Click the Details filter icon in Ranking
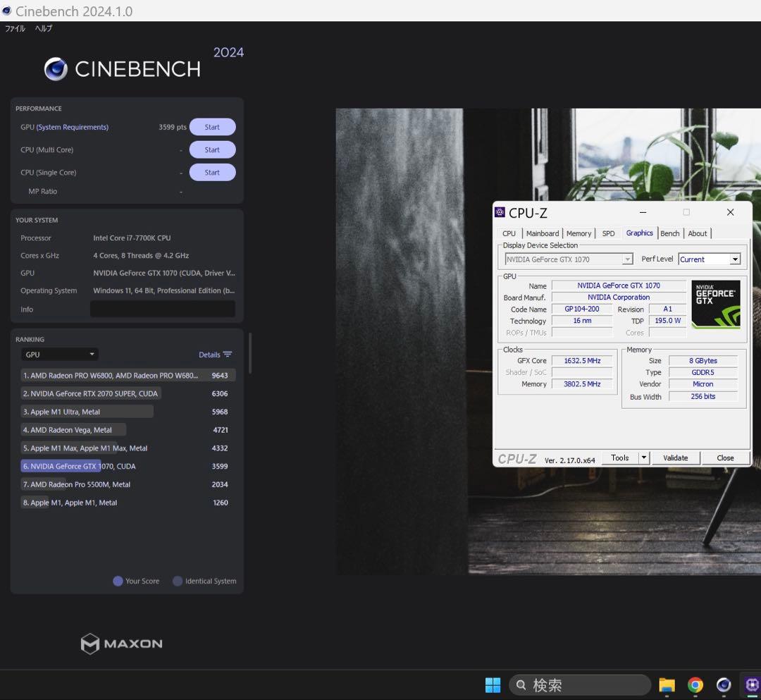The width and height of the screenshot is (761, 700). (x=227, y=355)
